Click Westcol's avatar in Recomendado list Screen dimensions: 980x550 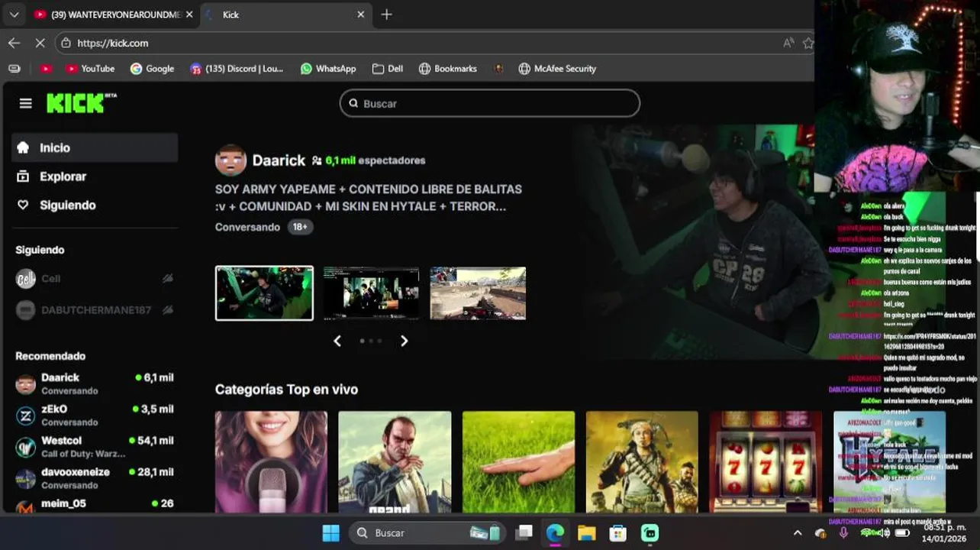[26, 447]
